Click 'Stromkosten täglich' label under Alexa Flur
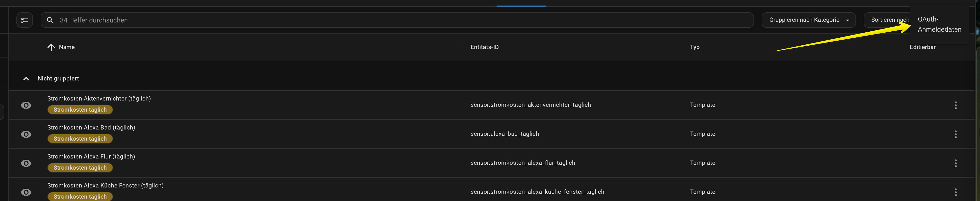The width and height of the screenshot is (980, 201). click(x=80, y=168)
